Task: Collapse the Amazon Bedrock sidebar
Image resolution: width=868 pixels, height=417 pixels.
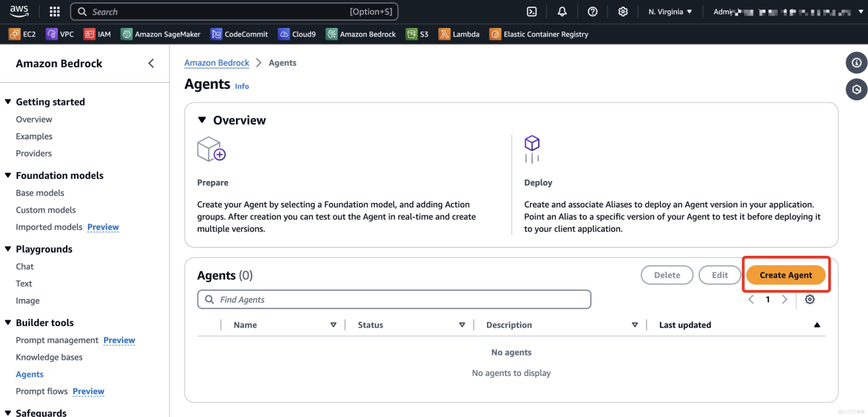Action: tap(151, 64)
